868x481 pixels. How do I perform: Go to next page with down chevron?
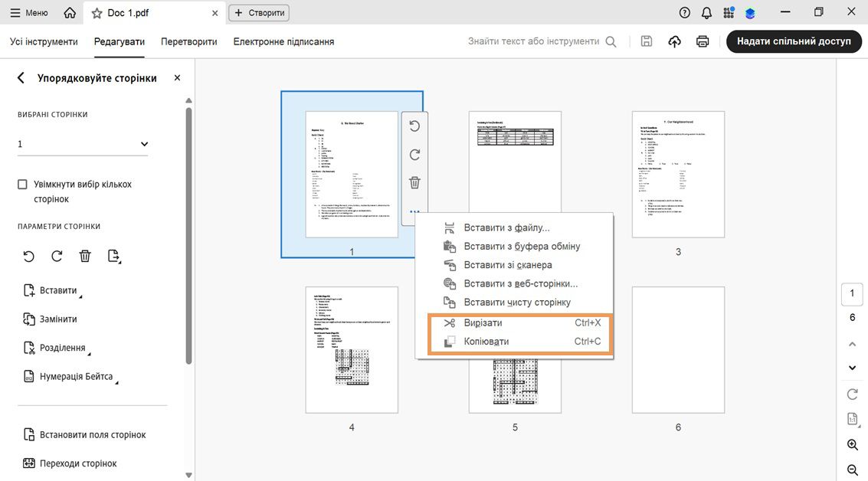click(853, 368)
